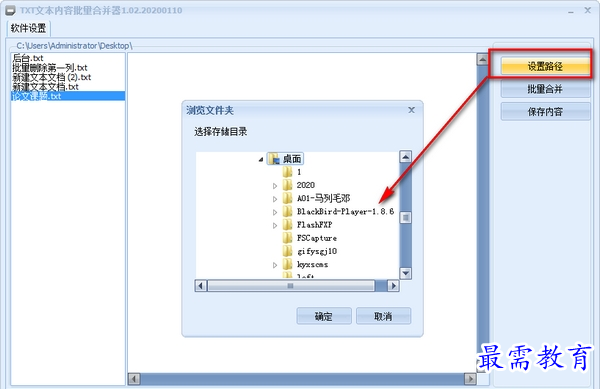Expand the 2020 folder node

(x=275, y=186)
